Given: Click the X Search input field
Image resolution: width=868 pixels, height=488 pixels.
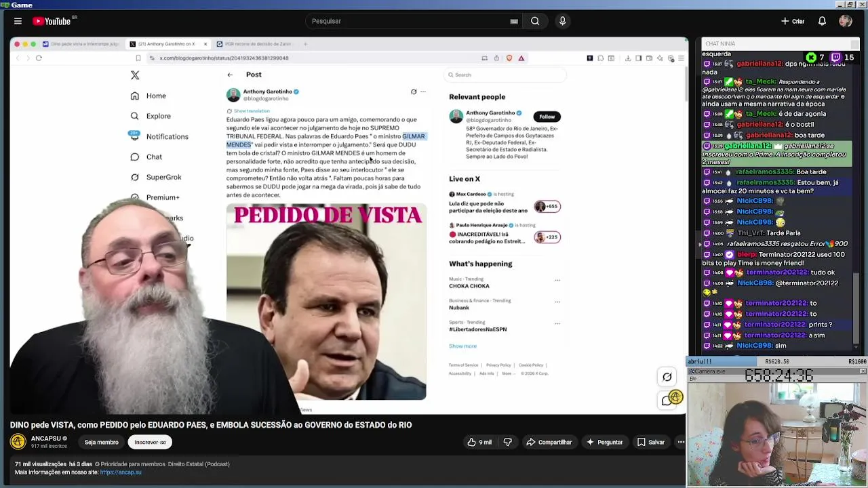Looking at the screenshot, I should click(x=505, y=75).
